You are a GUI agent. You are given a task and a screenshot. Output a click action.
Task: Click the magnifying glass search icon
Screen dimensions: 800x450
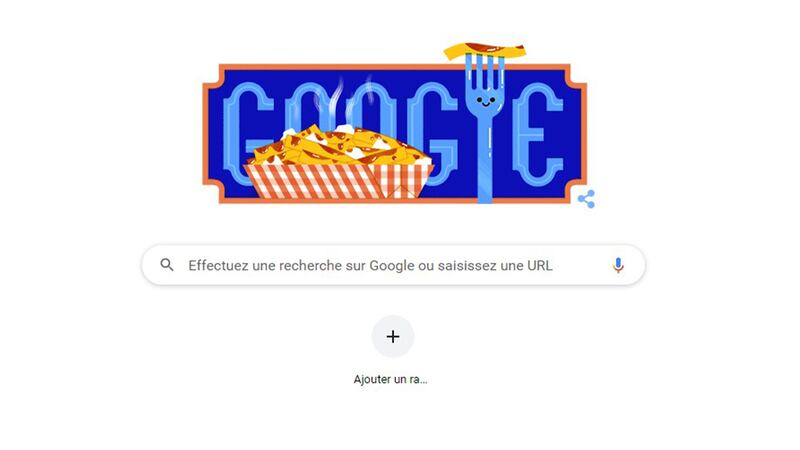pos(167,265)
